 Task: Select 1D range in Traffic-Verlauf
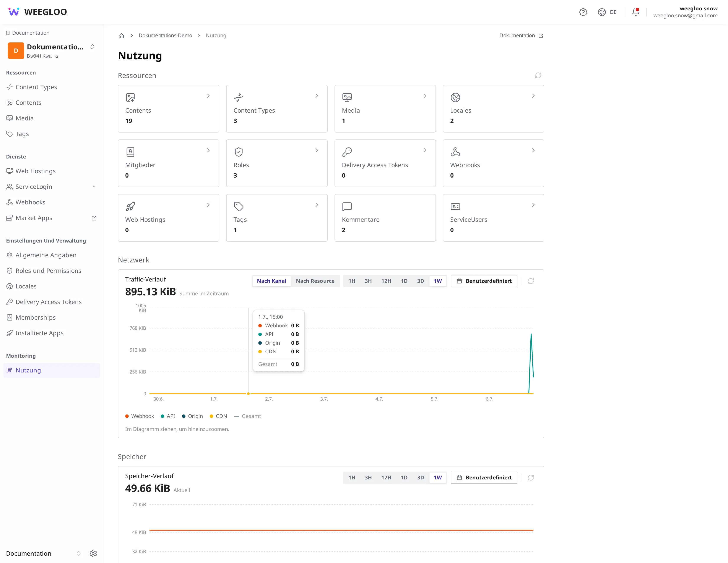[404, 281]
